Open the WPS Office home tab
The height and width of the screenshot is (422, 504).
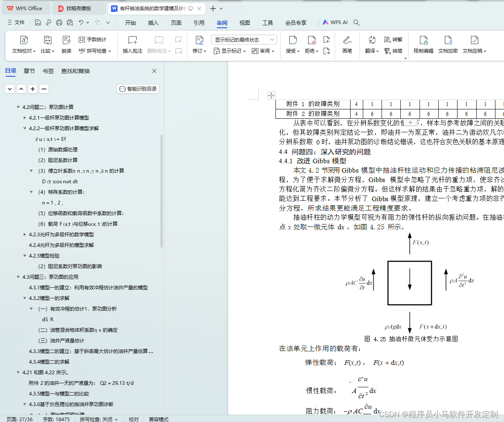[25, 8]
